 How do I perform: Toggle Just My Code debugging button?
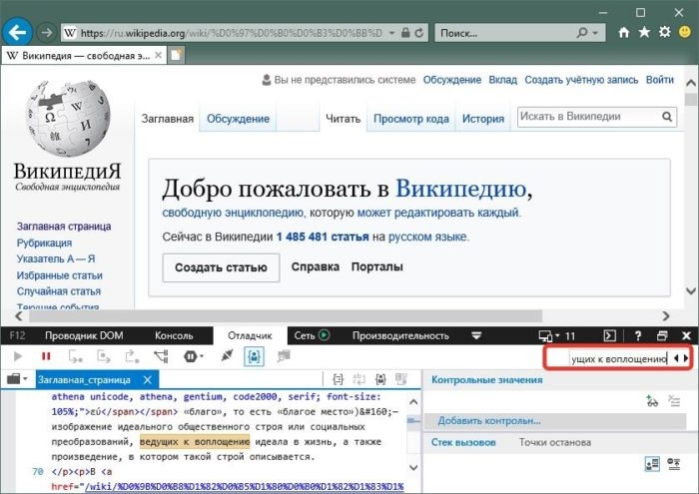[254, 356]
